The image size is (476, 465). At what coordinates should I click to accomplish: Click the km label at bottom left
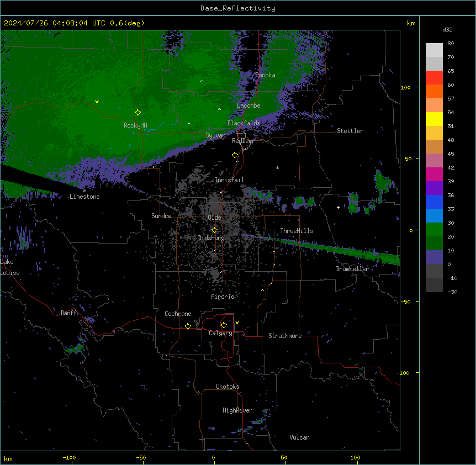click(x=8, y=458)
